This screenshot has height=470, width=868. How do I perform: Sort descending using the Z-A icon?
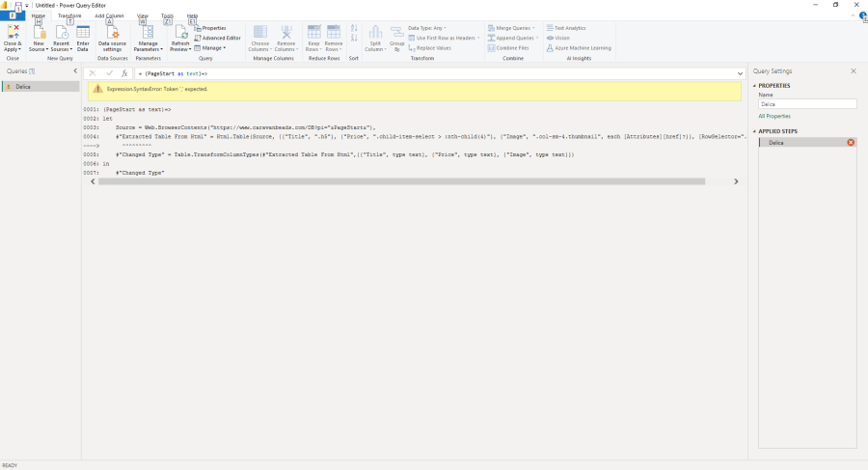pyautogui.click(x=354, y=38)
